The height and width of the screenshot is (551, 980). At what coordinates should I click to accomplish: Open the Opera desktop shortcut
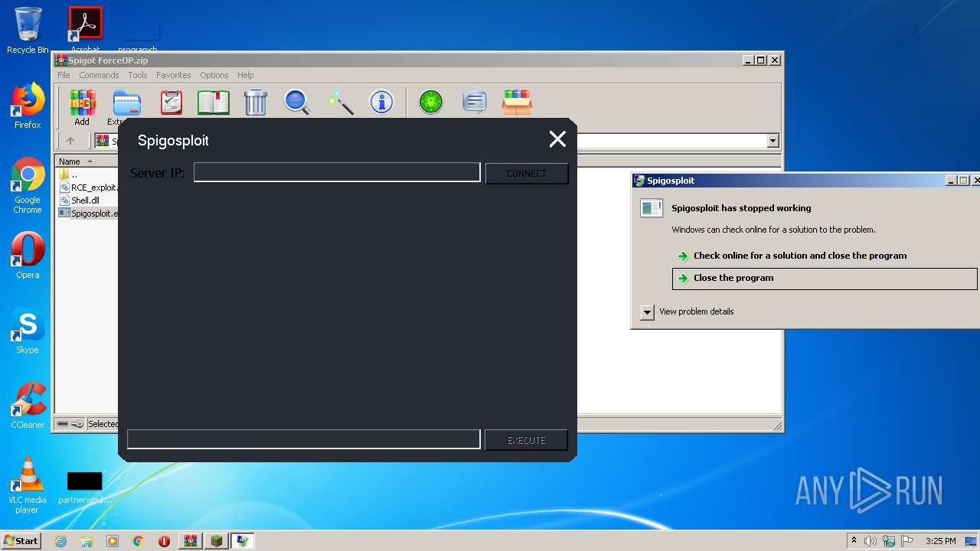(x=28, y=256)
